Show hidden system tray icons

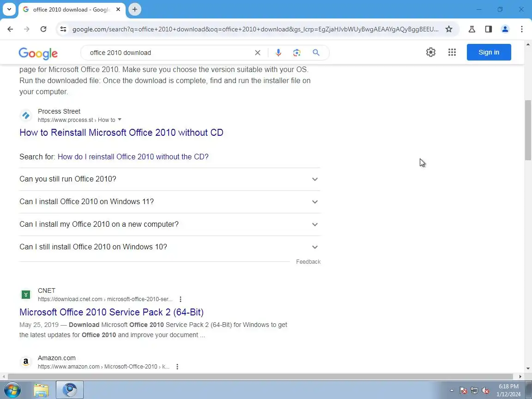point(452,391)
